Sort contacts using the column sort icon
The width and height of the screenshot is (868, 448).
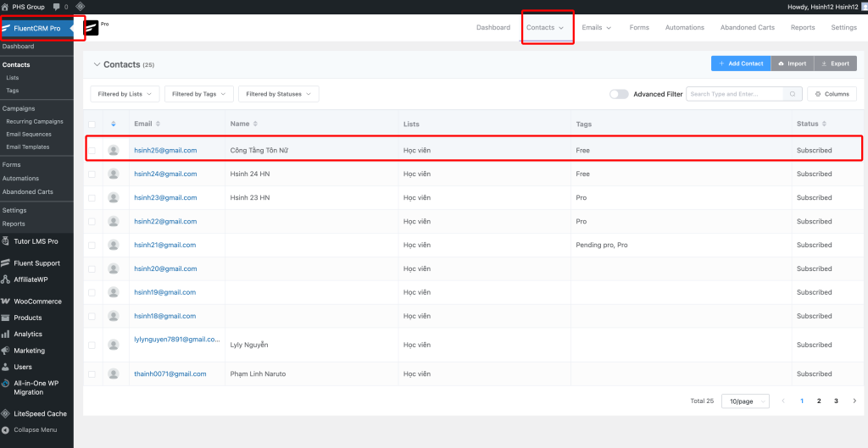[x=114, y=124]
